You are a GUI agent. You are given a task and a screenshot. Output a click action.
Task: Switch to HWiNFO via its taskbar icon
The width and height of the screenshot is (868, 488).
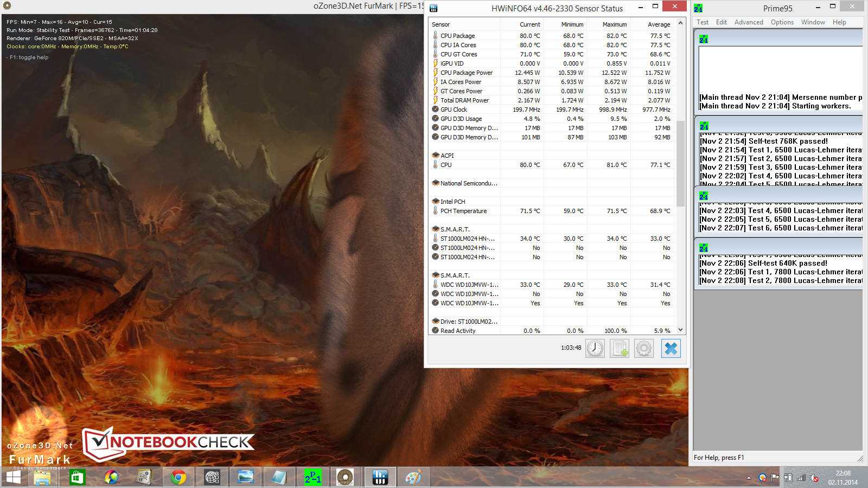[380, 477]
